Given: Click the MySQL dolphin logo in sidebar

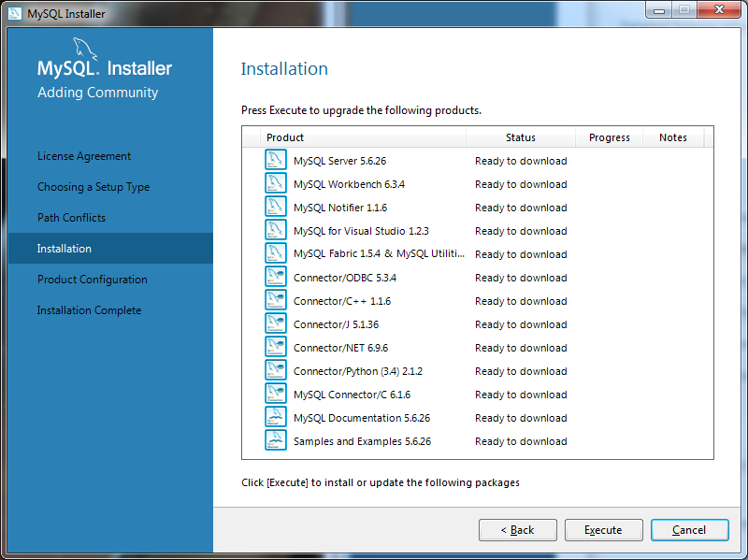Looking at the screenshot, I should click(85, 49).
